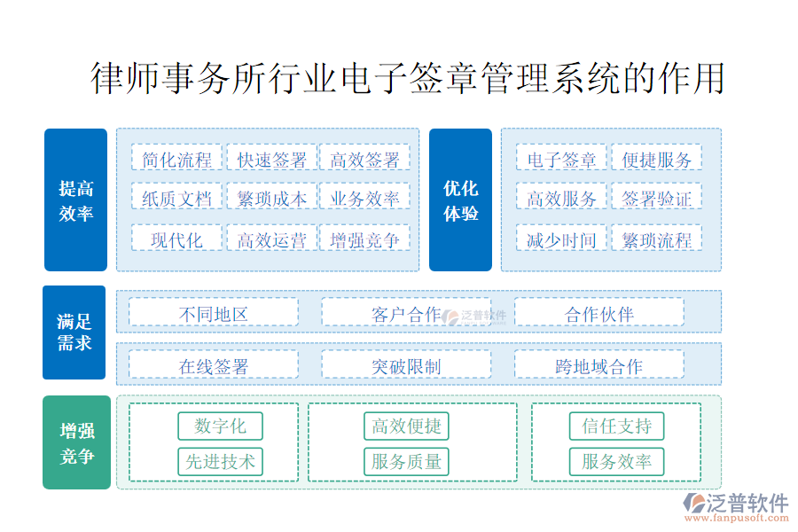Choose the 高效运营 box

(x=272, y=238)
